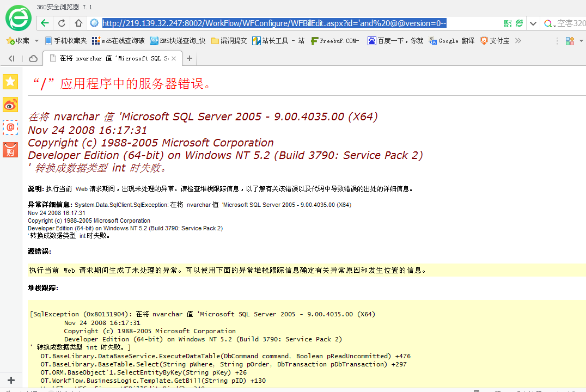Click the SqlException stack trace line
This screenshot has width=586, height=392.
pyautogui.click(x=203, y=314)
